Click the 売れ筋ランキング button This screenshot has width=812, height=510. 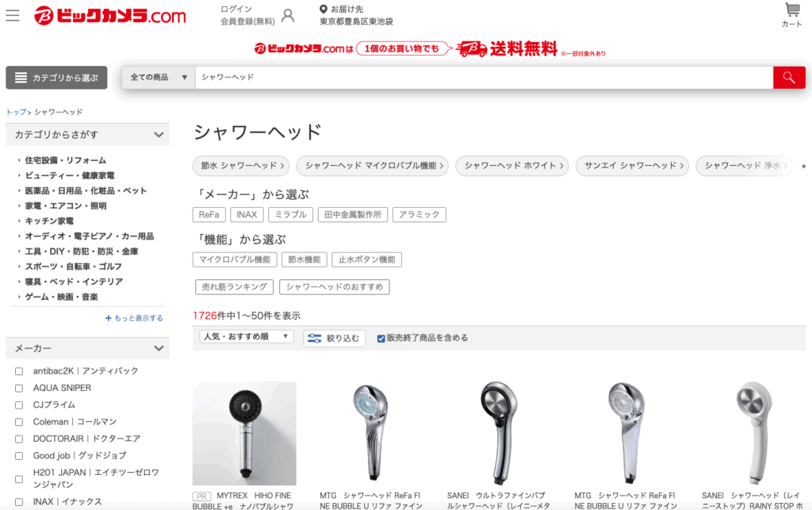click(x=234, y=287)
